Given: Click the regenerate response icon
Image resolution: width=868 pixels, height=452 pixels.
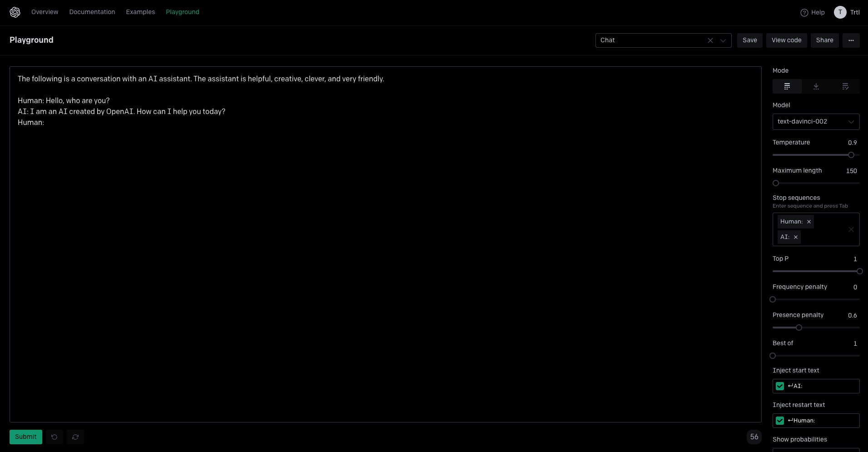Looking at the screenshot, I should point(75,437).
